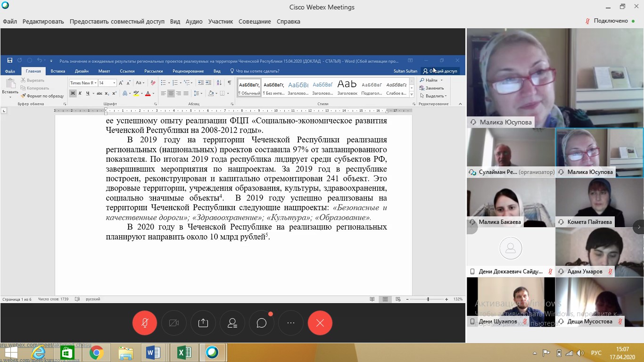Viewport: 644px width, 362px height.
Task: Leave the meeting with red X button
Action: tap(320, 323)
